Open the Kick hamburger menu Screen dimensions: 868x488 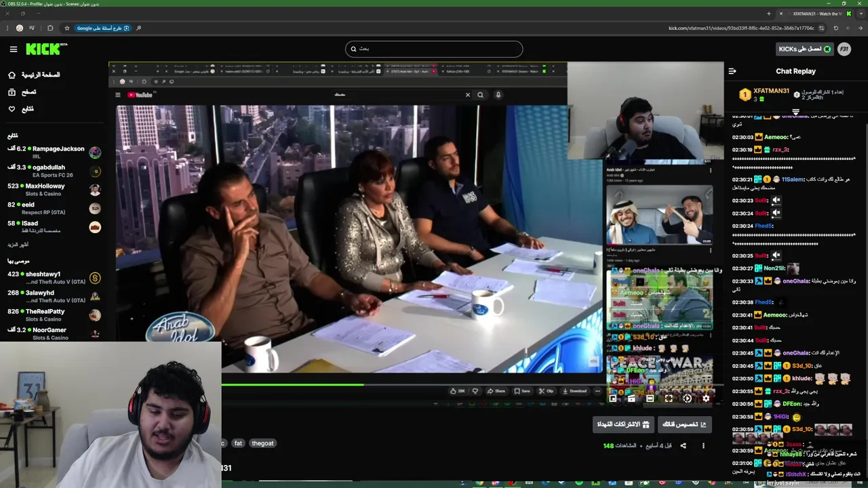[x=13, y=49]
